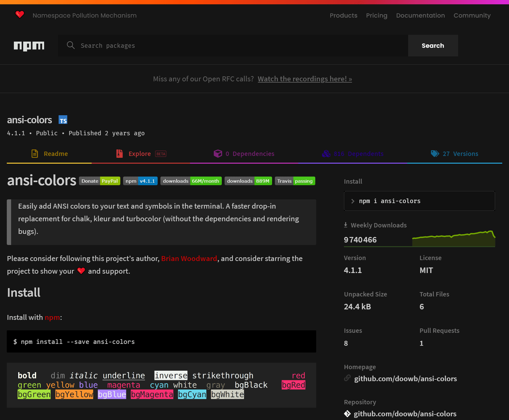Click the weekly downloads count 9740466
This screenshot has width=509, height=420.
[360, 240]
